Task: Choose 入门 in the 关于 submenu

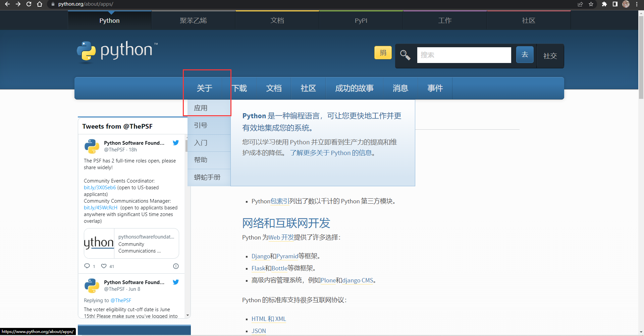Action: 209,143
